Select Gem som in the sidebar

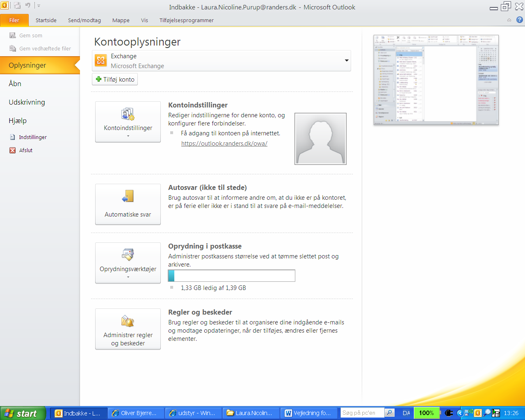pyautogui.click(x=31, y=35)
